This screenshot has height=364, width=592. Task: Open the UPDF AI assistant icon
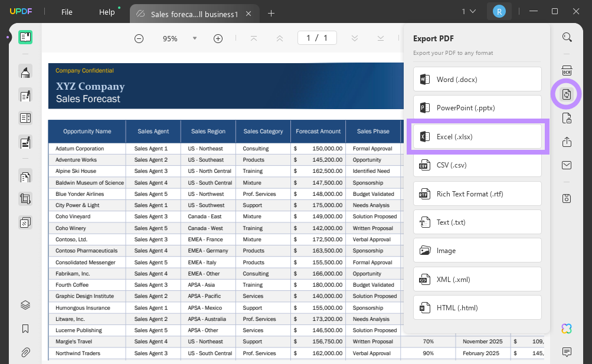[x=566, y=329]
